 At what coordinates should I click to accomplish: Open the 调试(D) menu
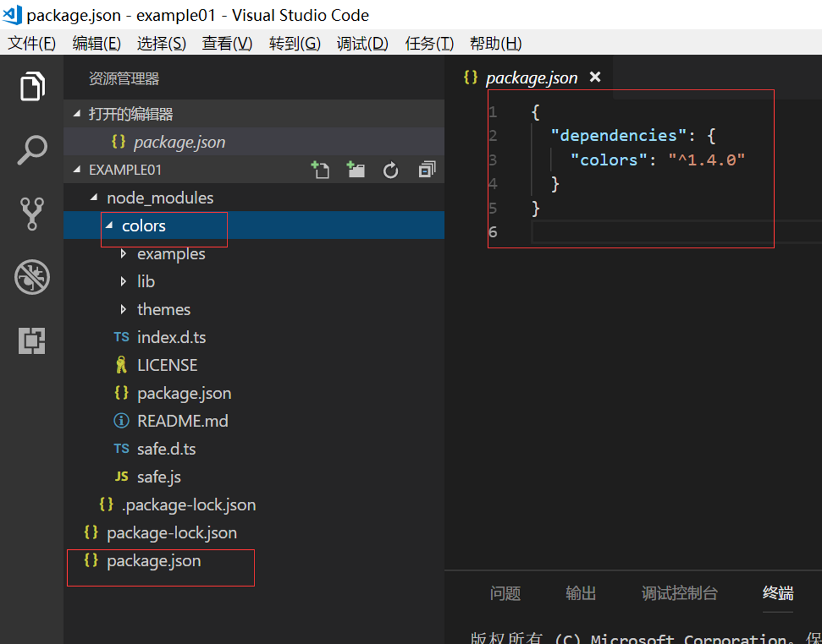click(x=362, y=43)
